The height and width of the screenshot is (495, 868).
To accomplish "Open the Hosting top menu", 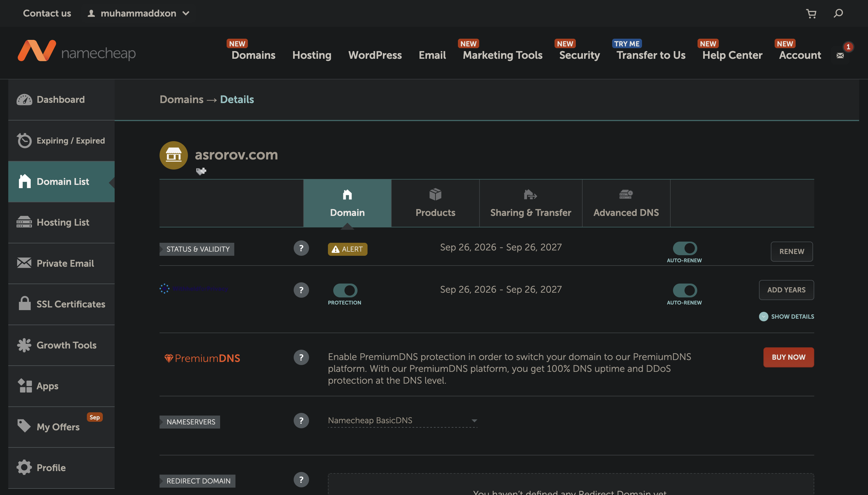I will pyautogui.click(x=312, y=55).
